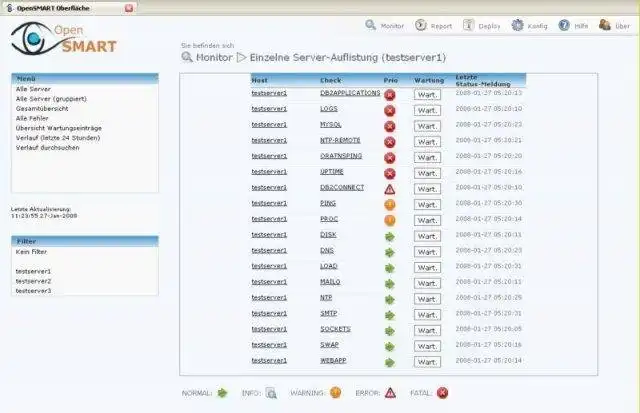Screen dimensions: 640x413
Task: Select Kein Filter in the Filter panel
Action: (x=31, y=252)
